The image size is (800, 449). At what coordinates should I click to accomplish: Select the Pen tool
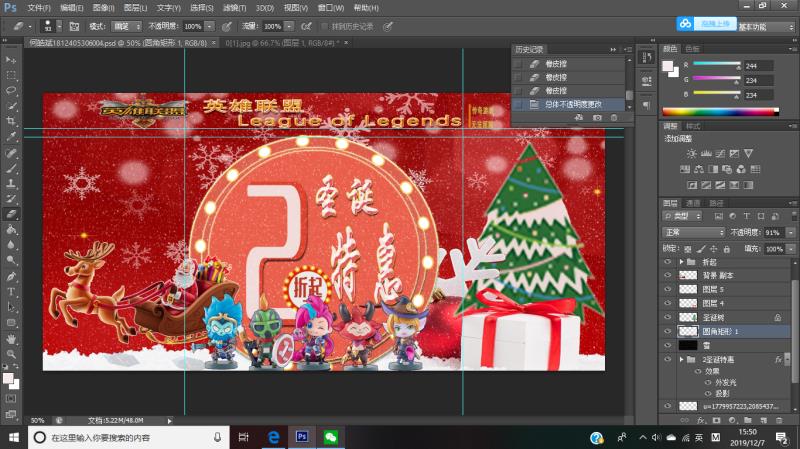coord(11,277)
